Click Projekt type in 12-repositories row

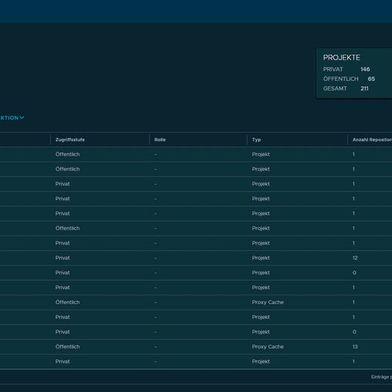point(261,258)
